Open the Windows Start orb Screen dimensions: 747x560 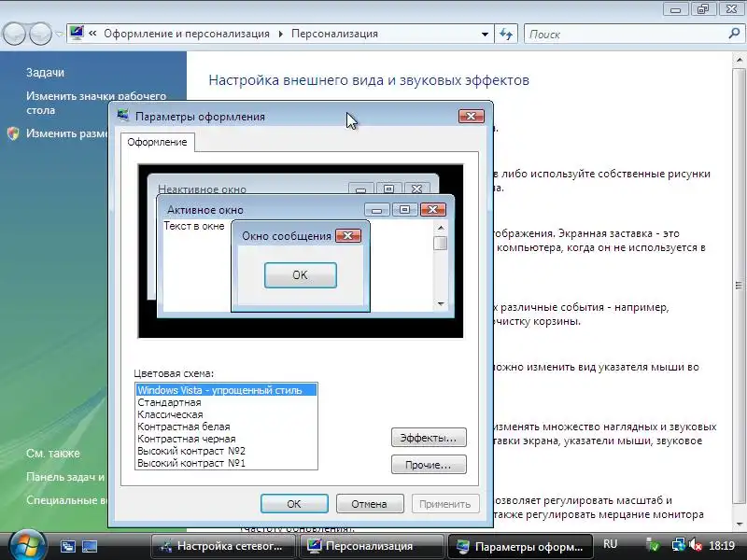coord(27,546)
